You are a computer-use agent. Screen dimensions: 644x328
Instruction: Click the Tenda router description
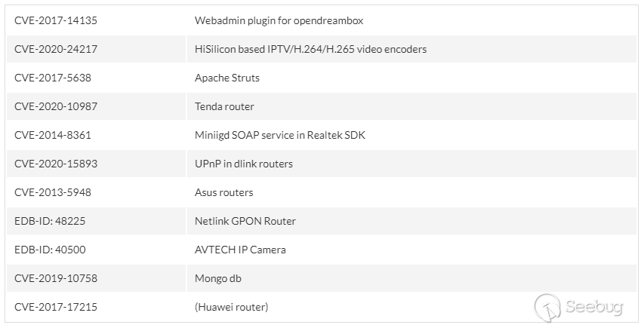pos(224,106)
